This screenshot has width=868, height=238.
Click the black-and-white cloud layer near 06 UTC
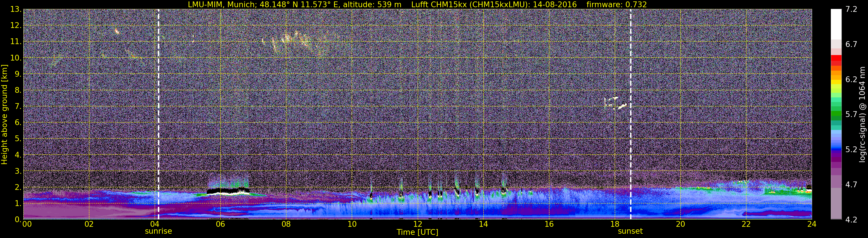pos(228,192)
